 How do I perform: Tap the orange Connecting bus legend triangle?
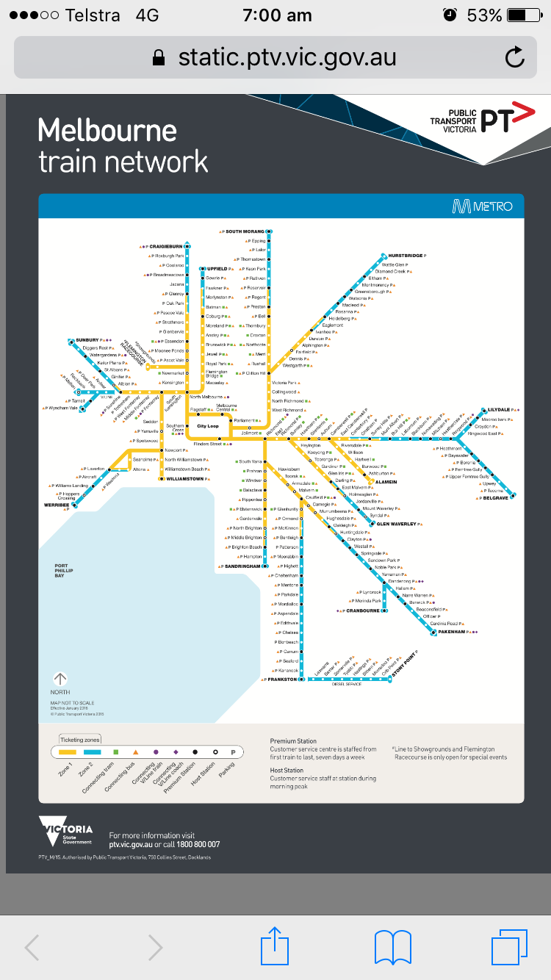pos(136,752)
